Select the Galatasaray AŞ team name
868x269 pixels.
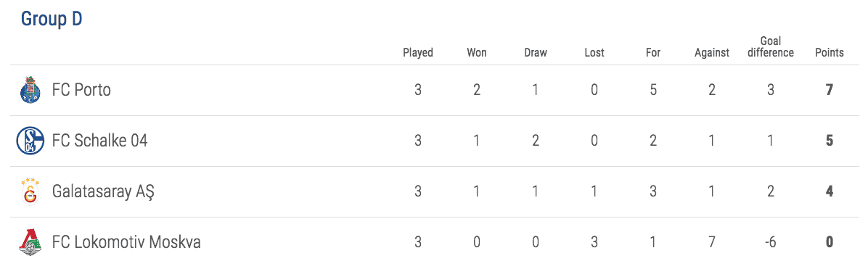tap(103, 192)
